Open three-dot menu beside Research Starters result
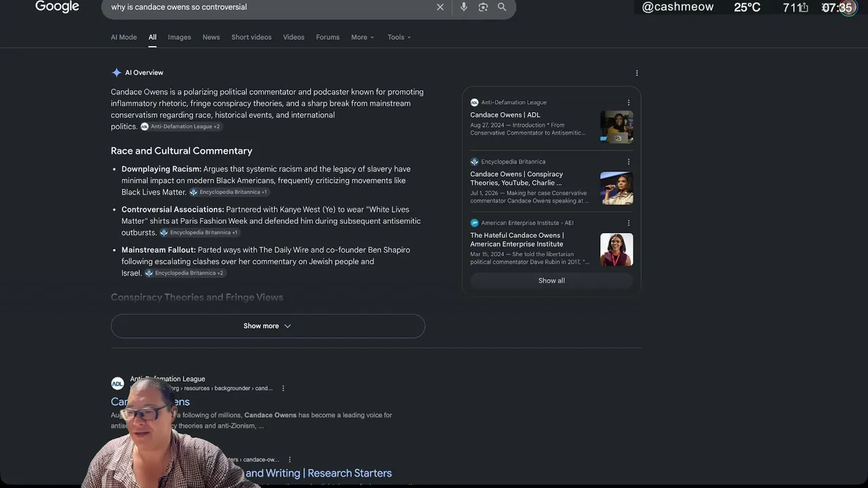The height and width of the screenshot is (488, 868). (x=290, y=460)
